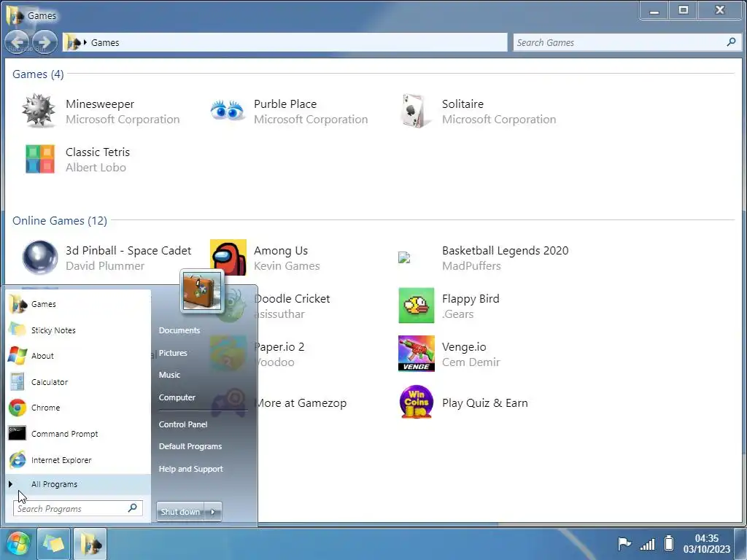This screenshot has height=560, width=747.
Task: Click the battery tray icon
Action: pyautogui.click(x=669, y=542)
